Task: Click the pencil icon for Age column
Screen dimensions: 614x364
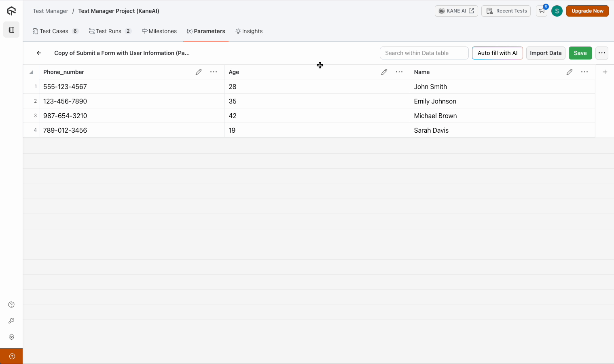Action: (384, 72)
